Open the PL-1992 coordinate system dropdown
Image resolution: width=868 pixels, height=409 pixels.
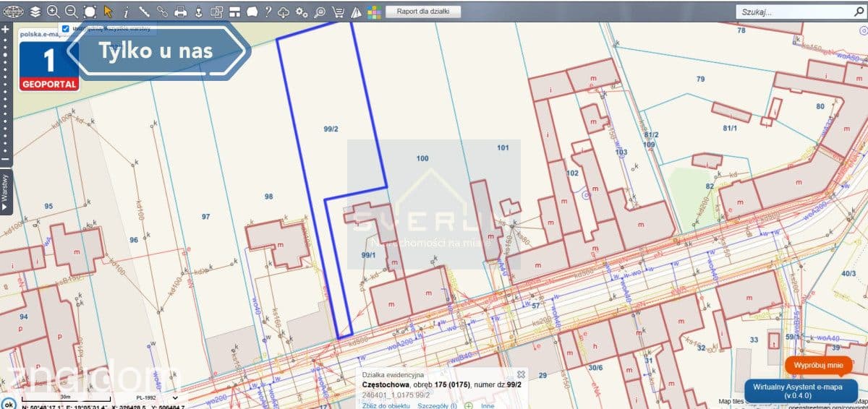(x=157, y=398)
